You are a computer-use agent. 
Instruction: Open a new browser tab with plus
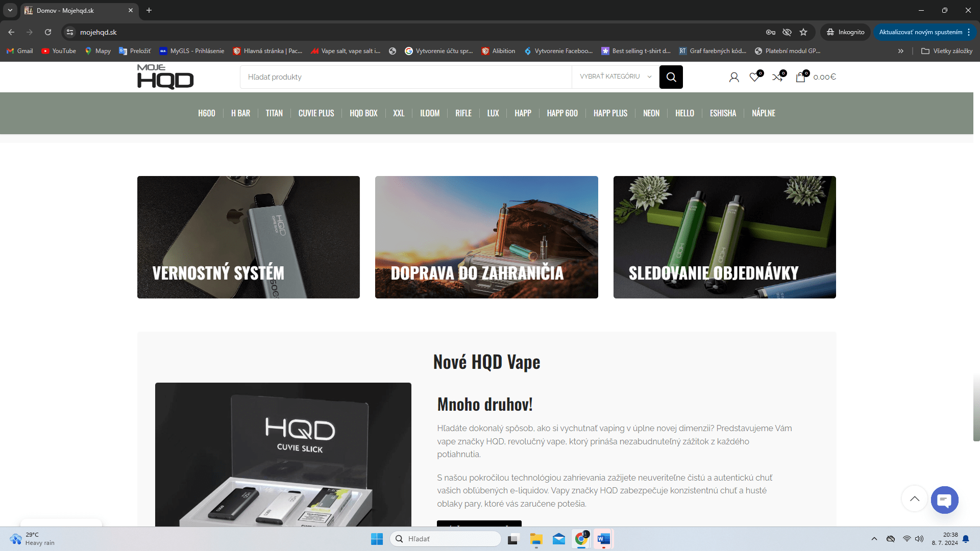(149, 10)
